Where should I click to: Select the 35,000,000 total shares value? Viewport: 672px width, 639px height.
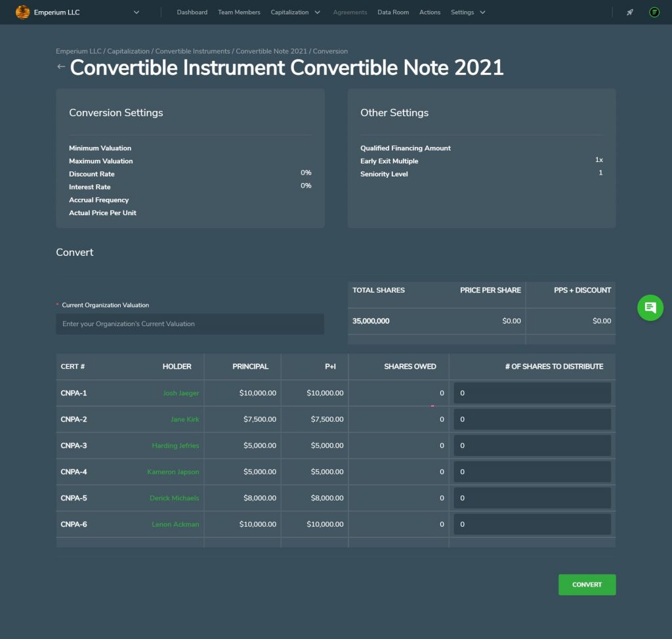click(x=371, y=321)
